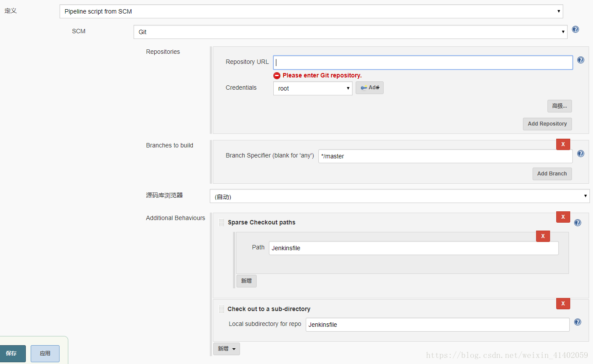The width and height of the screenshot is (593, 364).
Task: Click the 高级... advanced button
Action: click(560, 106)
